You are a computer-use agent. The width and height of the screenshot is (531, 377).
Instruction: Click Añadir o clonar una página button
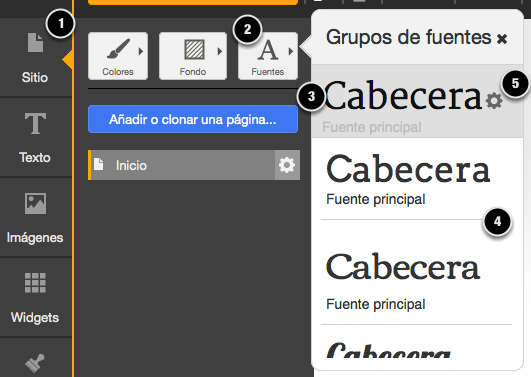193,119
